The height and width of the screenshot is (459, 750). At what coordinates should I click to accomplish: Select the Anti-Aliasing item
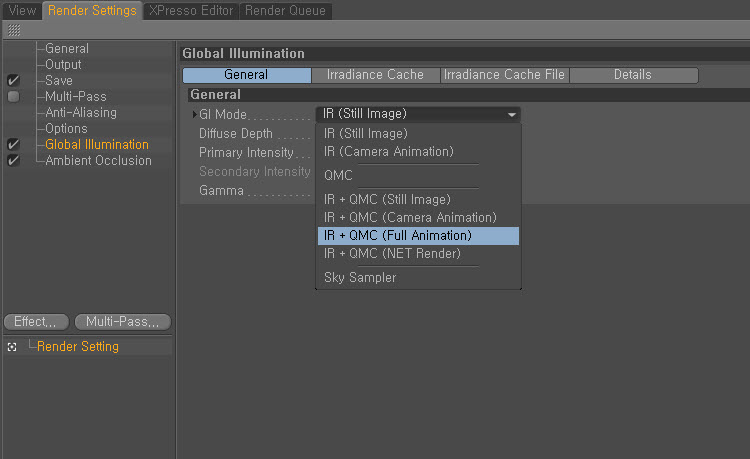point(81,113)
